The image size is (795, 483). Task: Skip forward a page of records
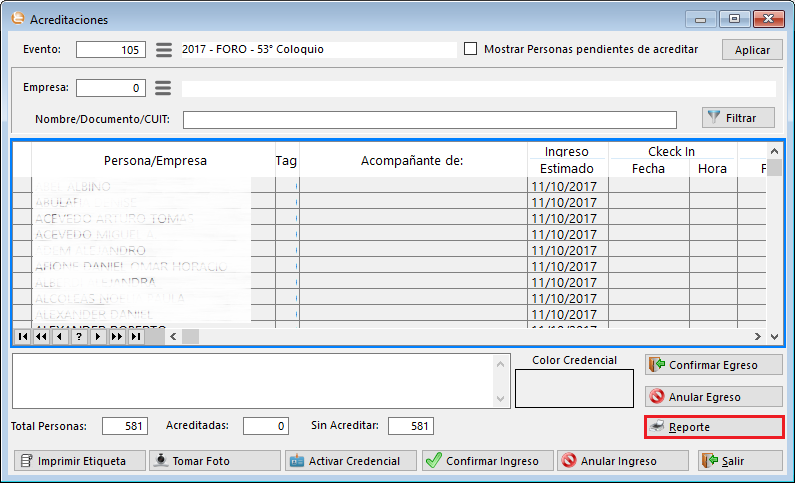[116, 337]
